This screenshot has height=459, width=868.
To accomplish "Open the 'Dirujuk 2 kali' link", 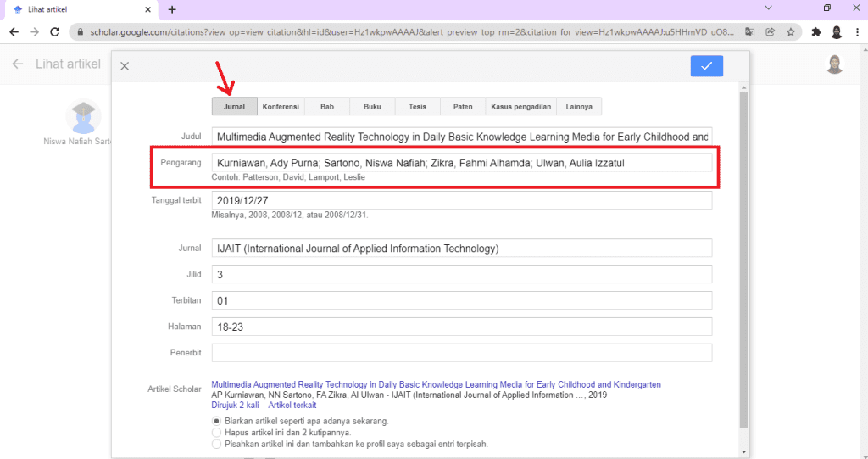I will [x=235, y=406].
